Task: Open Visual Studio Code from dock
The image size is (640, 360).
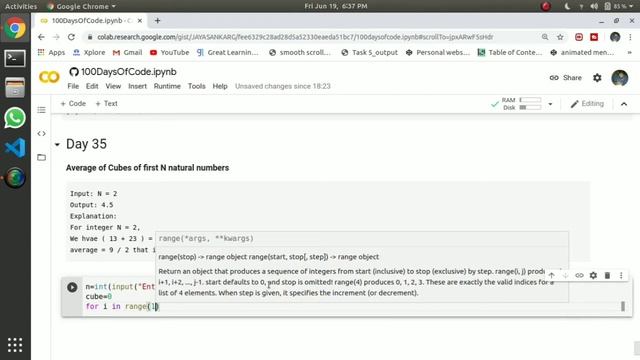Action: coord(15,148)
